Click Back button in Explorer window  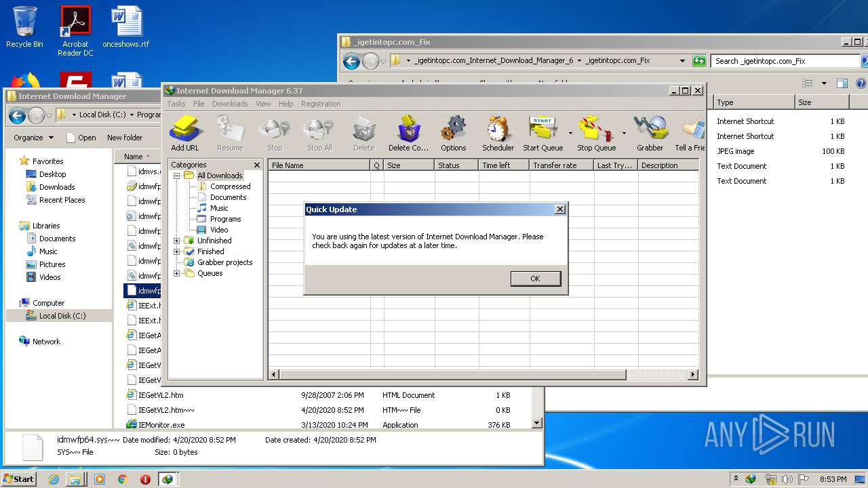pyautogui.click(x=17, y=115)
